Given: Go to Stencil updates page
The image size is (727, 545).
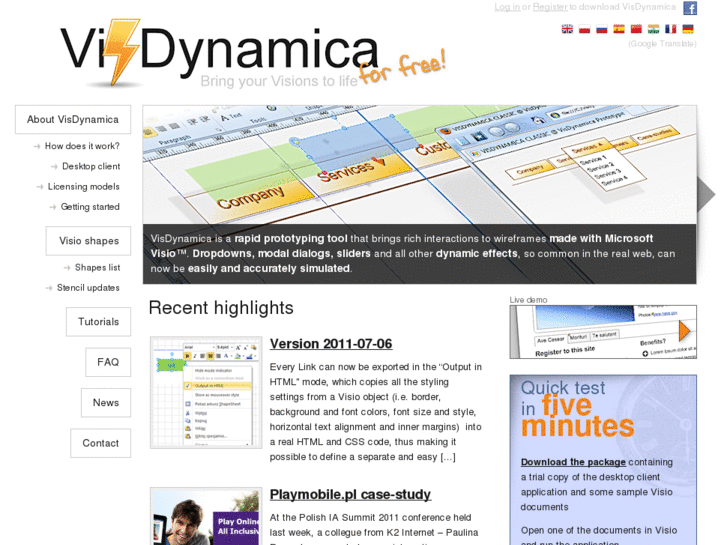Looking at the screenshot, I should [88, 288].
